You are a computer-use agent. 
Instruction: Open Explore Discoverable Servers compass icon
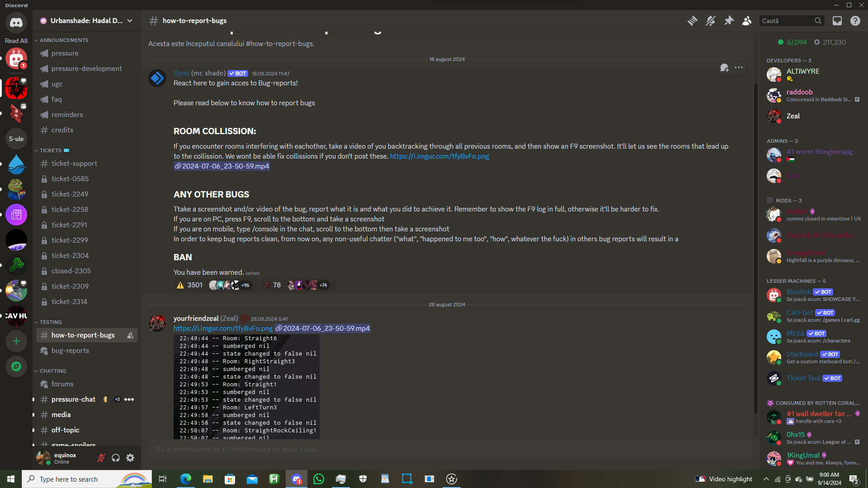(16, 366)
